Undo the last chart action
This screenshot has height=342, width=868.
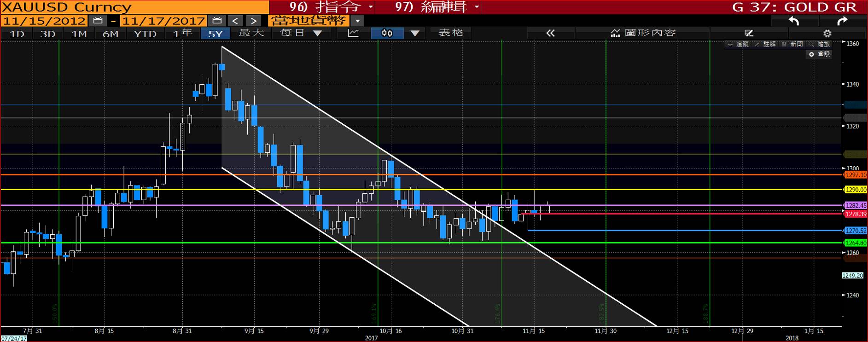[794, 21]
